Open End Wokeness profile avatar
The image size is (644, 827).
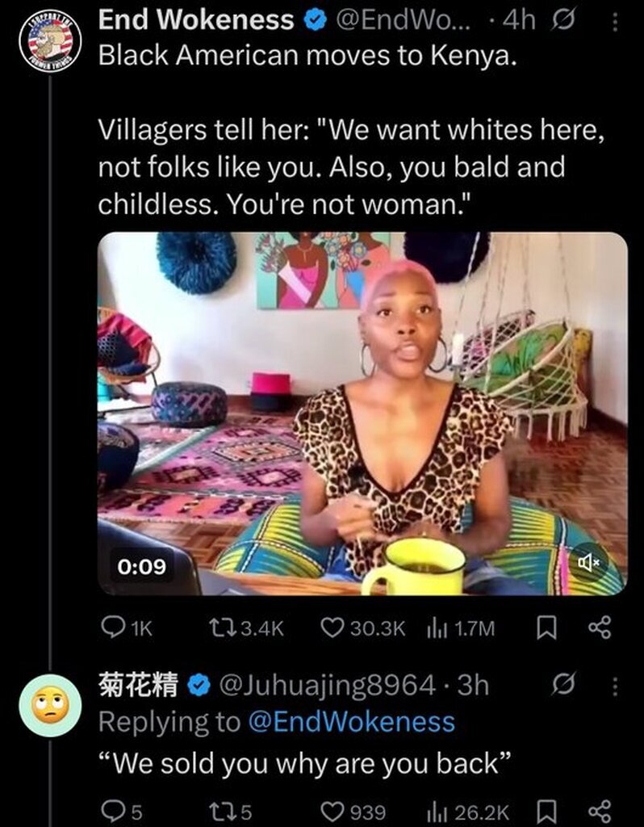tap(50, 40)
